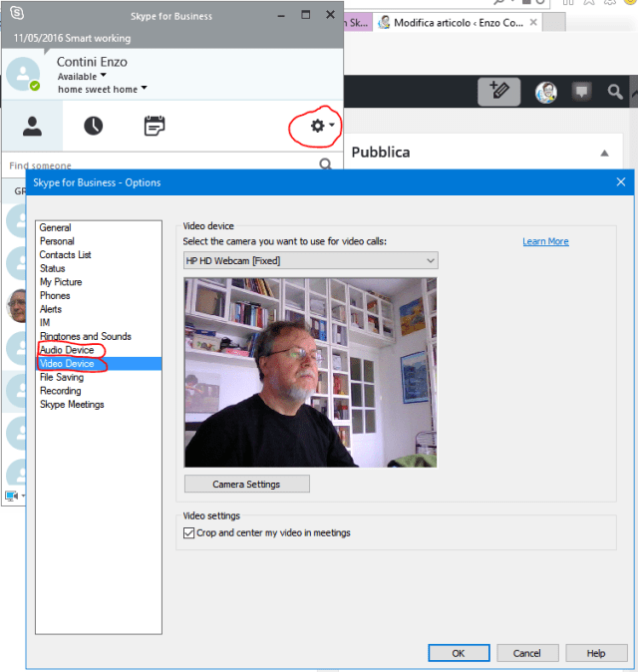Image resolution: width=638 pixels, height=672 pixels.
Task: Open the Meetings calendar icon
Action: (x=155, y=126)
